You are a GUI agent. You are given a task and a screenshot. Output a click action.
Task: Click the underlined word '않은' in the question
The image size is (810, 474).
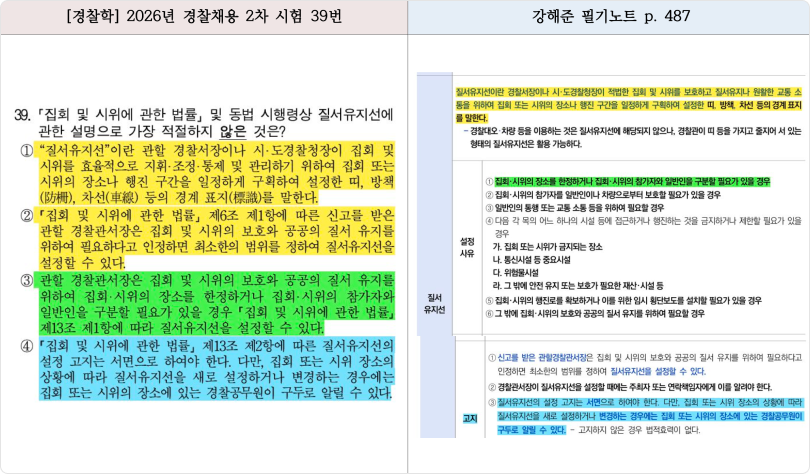(x=232, y=131)
